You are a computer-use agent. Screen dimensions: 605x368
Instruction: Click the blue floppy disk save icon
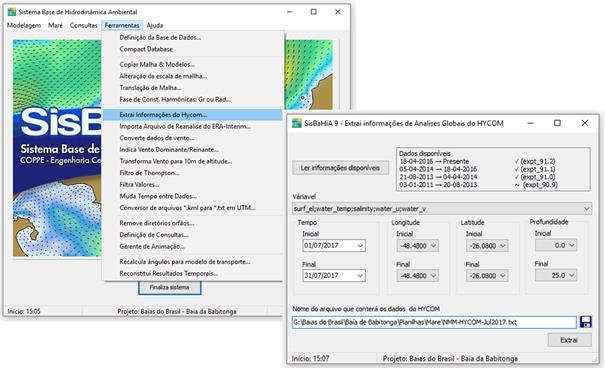point(585,322)
